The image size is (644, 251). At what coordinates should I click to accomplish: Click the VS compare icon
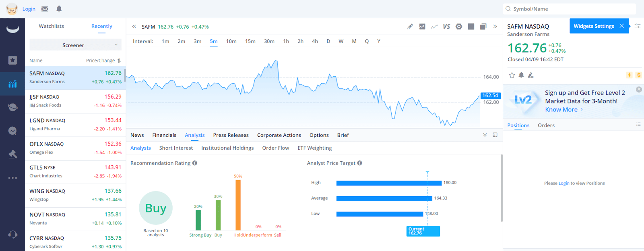point(446,27)
